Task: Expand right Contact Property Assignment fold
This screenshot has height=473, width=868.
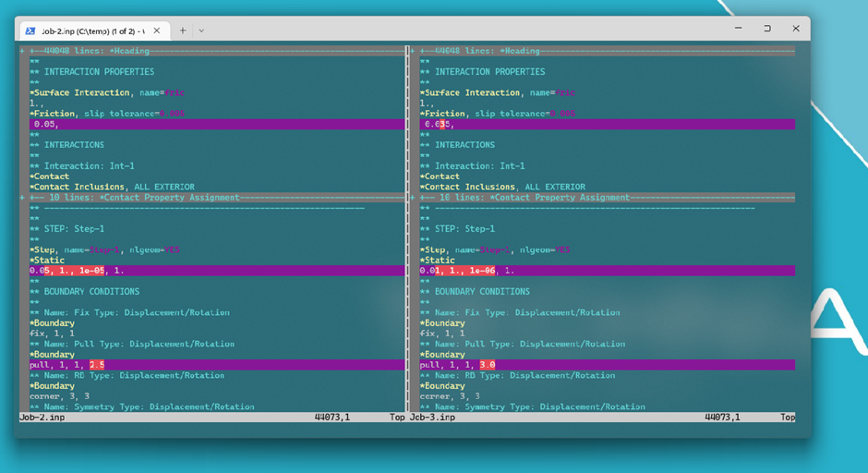Action: pos(528,198)
